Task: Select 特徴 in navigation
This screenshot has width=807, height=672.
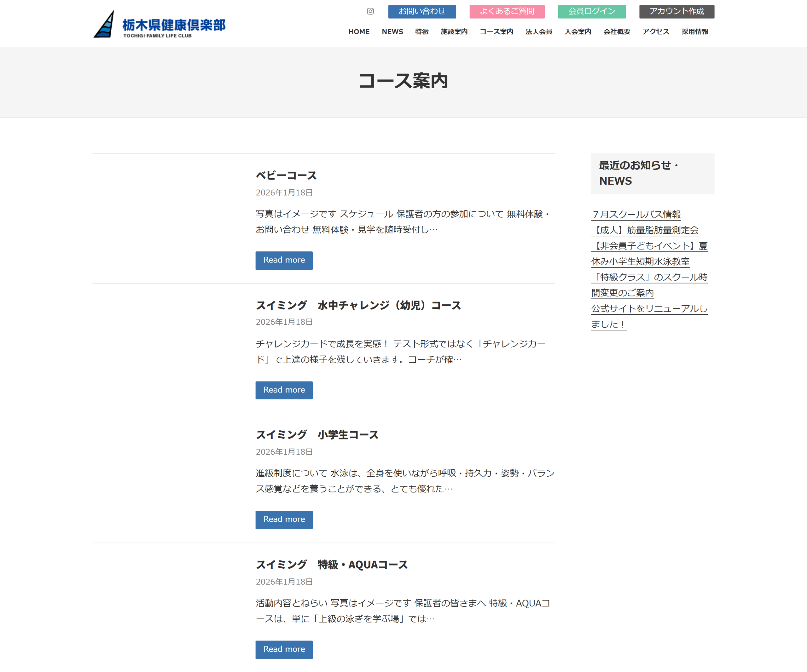Action: (422, 32)
